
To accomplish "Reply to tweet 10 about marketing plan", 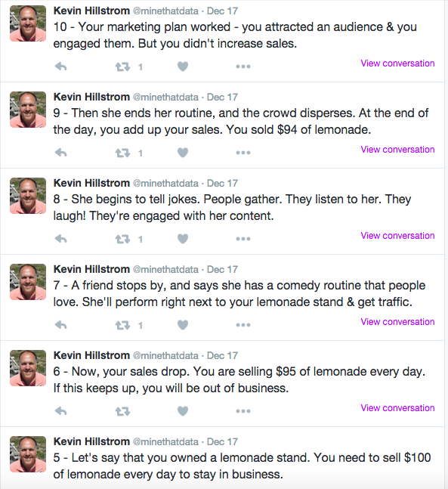I will coord(60,67).
